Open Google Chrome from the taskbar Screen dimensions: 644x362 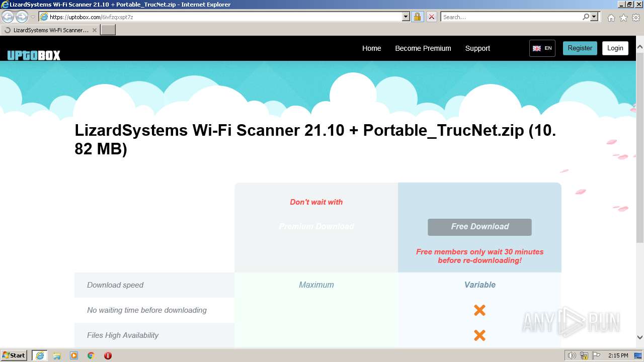click(x=91, y=355)
